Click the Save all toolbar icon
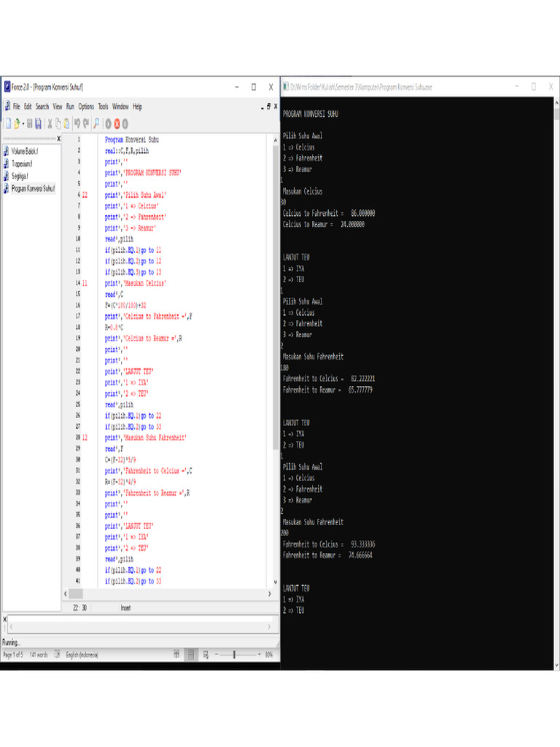Viewport: 560px width, 747px height. 38,124
